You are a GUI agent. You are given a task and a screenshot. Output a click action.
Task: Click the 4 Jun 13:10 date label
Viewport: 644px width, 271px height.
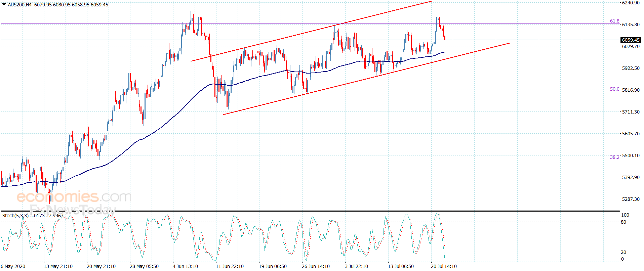(185, 266)
